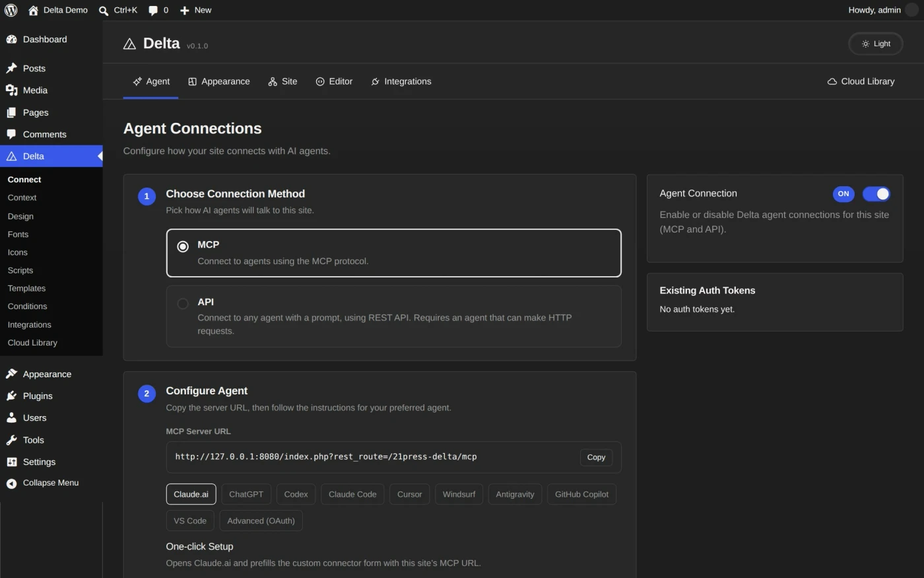Viewport: 924px width, 578px height.
Task: Open the Icons submenu item
Action: coord(17,252)
